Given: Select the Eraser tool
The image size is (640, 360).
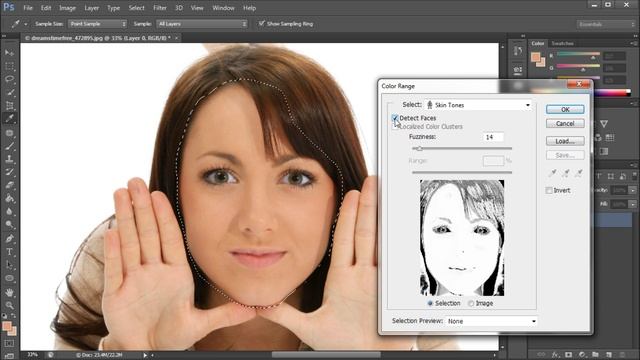Looking at the screenshot, I should (x=9, y=185).
